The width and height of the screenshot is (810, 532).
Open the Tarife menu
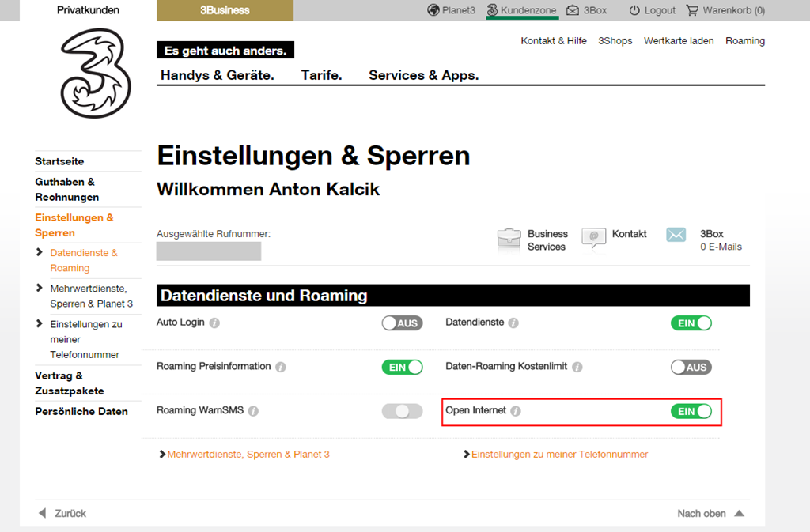click(321, 75)
